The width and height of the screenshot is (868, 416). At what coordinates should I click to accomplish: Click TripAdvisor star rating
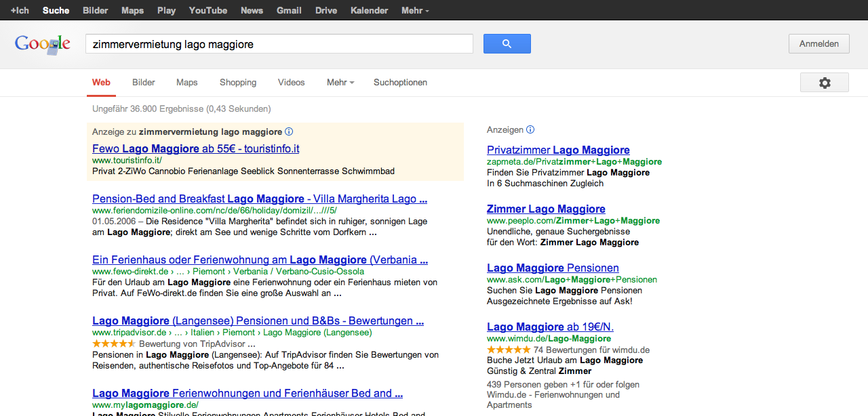pos(114,344)
